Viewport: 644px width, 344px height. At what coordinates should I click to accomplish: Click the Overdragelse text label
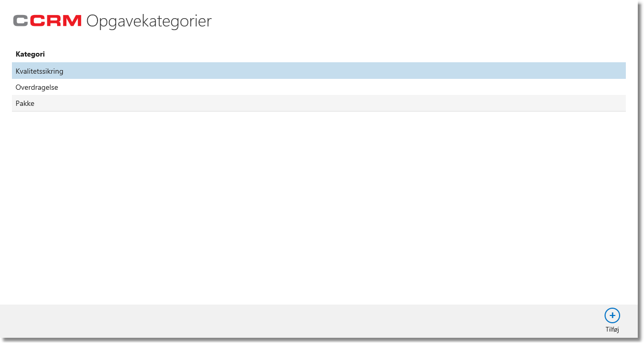pyautogui.click(x=37, y=87)
